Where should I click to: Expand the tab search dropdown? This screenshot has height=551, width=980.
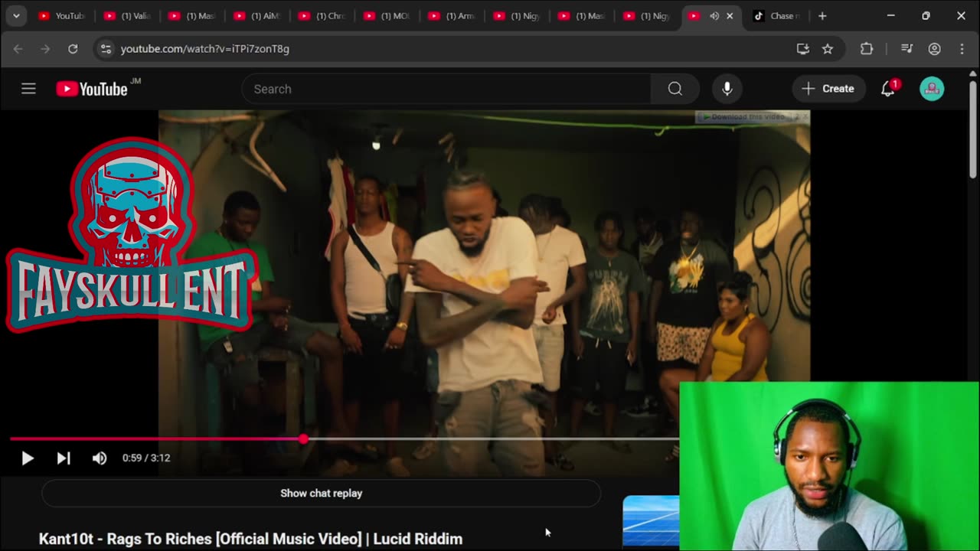(x=16, y=15)
